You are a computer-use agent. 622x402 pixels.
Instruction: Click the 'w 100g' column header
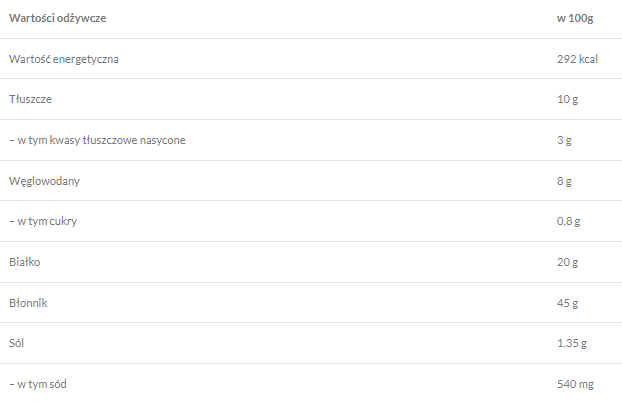click(x=574, y=18)
